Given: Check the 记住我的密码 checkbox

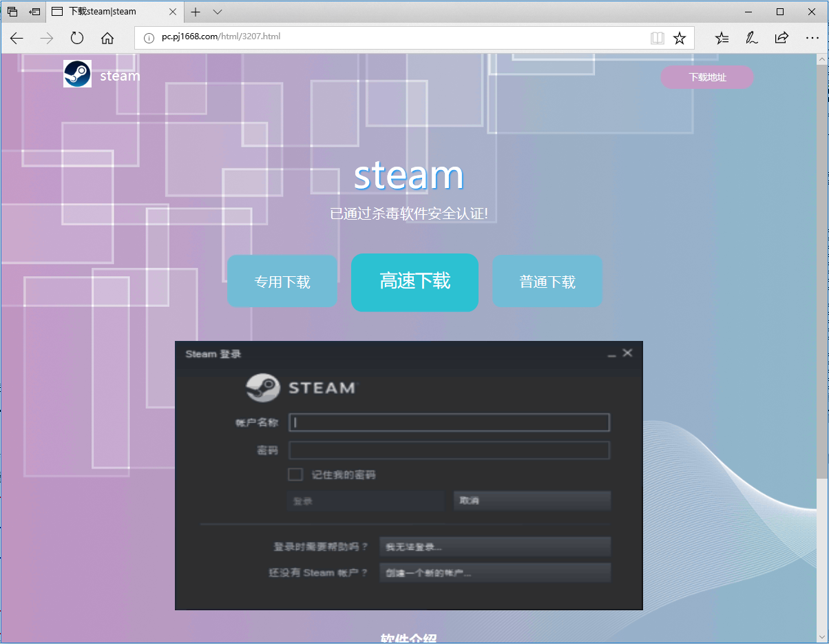Looking at the screenshot, I should click(295, 474).
